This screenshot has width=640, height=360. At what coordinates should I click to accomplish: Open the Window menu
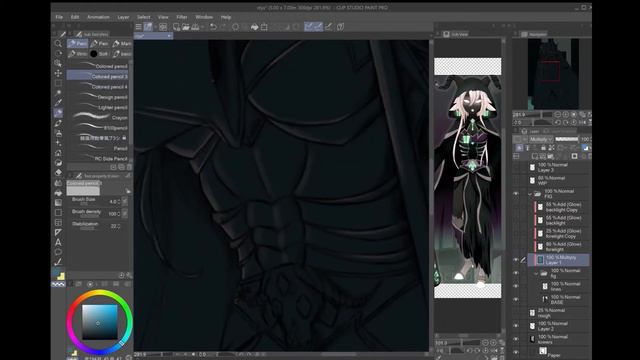[204, 17]
